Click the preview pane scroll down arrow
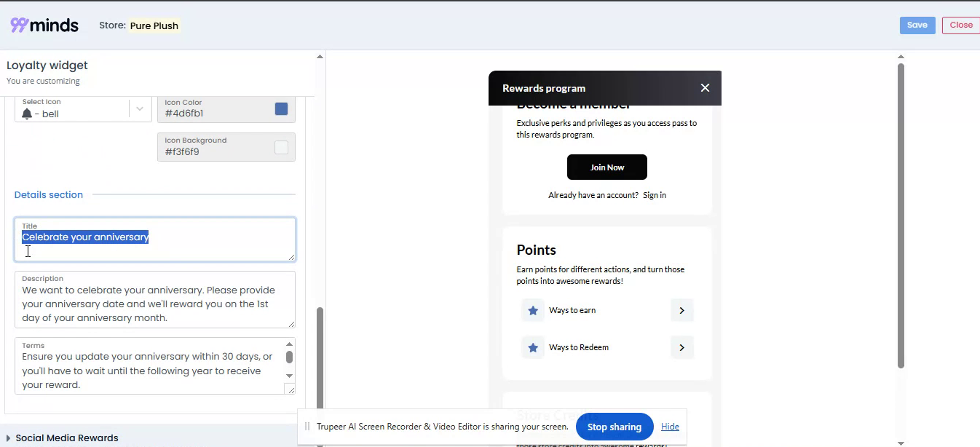 [901, 443]
